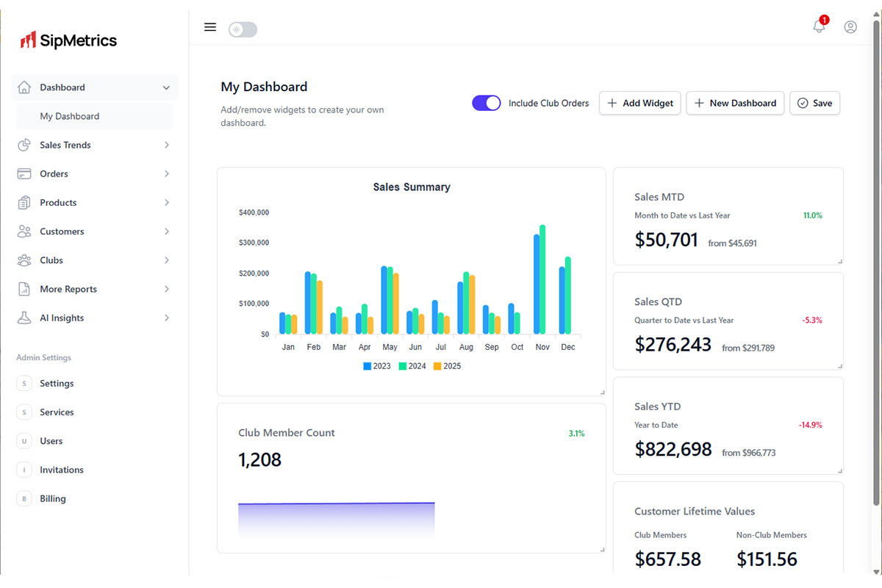Select My Dashboard in sidebar
Viewport: 882px width, 588px height.
coord(70,116)
